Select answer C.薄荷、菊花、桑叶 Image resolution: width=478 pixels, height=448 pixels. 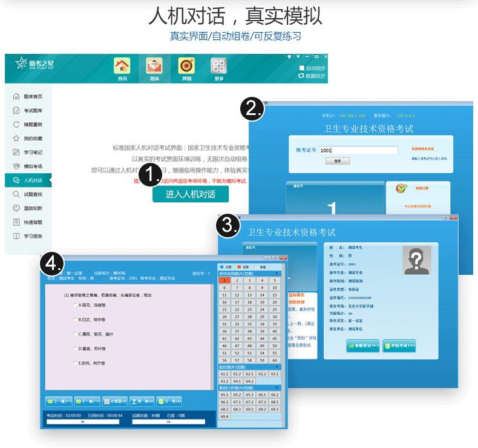75,334
